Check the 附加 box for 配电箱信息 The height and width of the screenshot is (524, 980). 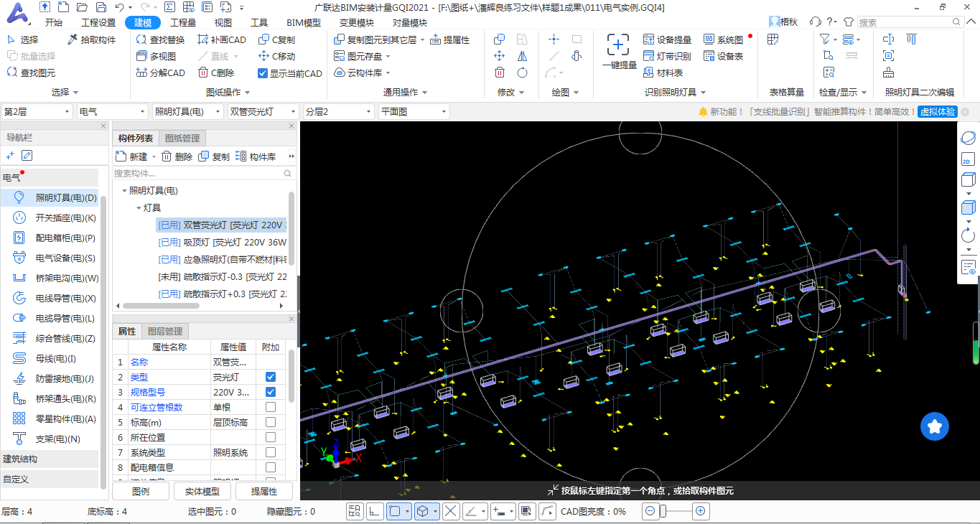pos(271,467)
